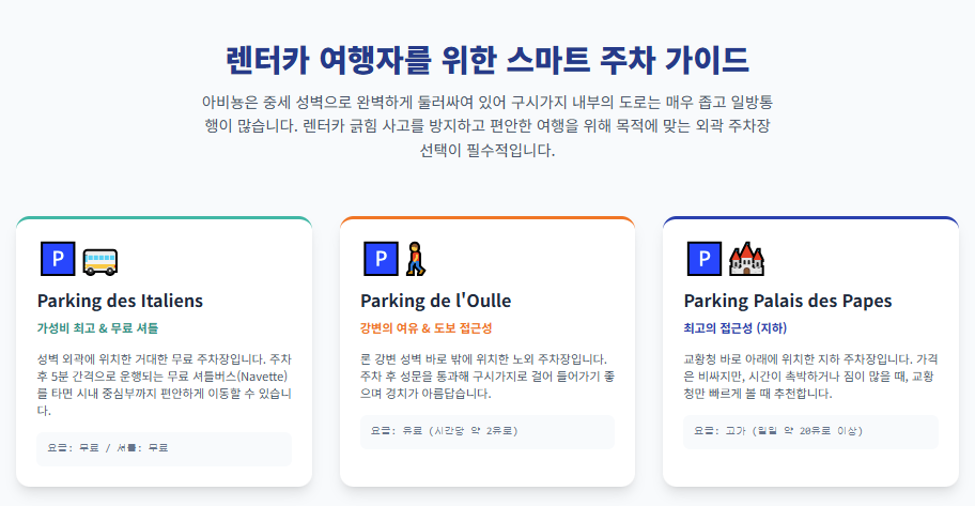Screen dimensions: 975x506
Task: Click the castle icon on Palais des Papes card
Action: (747, 259)
